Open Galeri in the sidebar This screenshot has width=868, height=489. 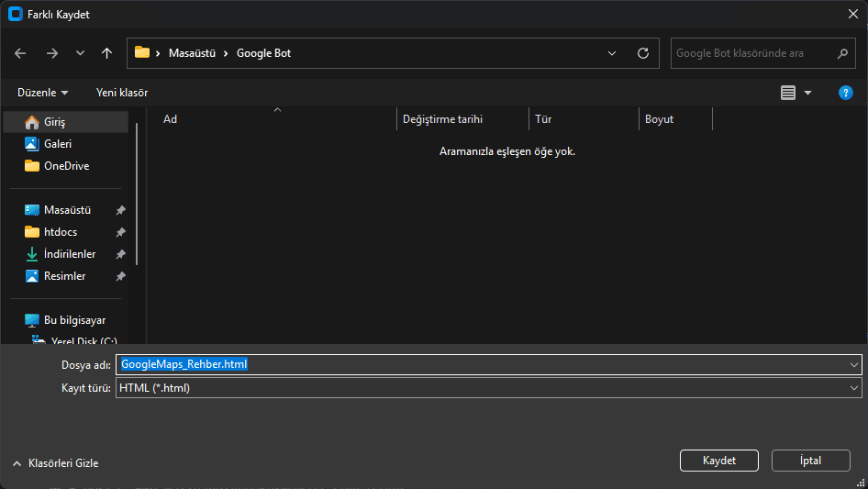click(57, 144)
